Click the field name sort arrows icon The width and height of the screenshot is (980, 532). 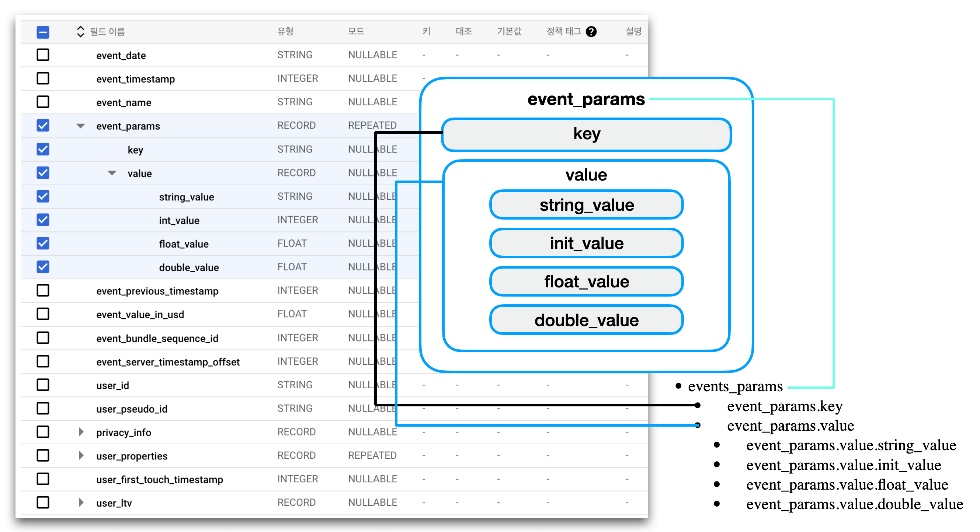pyautogui.click(x=80, y=32)
